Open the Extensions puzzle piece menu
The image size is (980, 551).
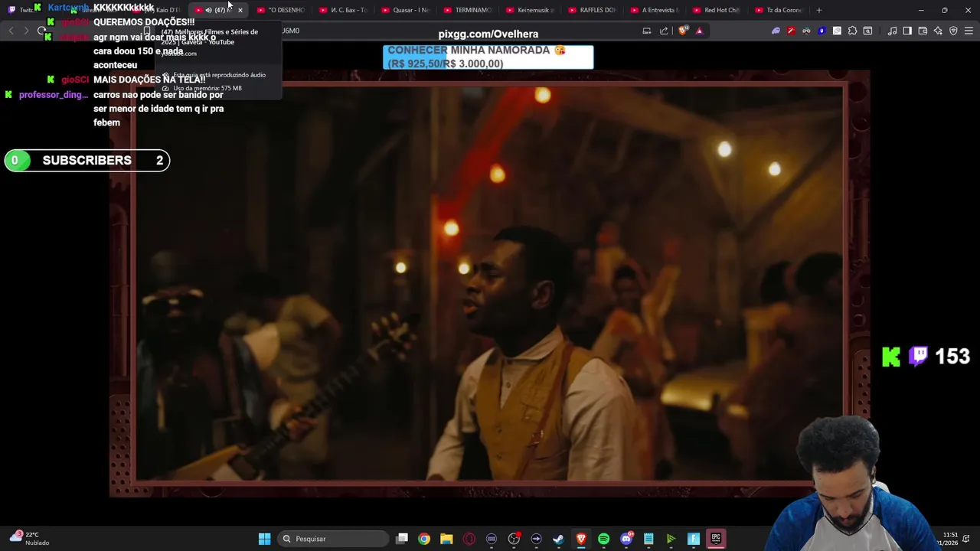pos(852,31)
